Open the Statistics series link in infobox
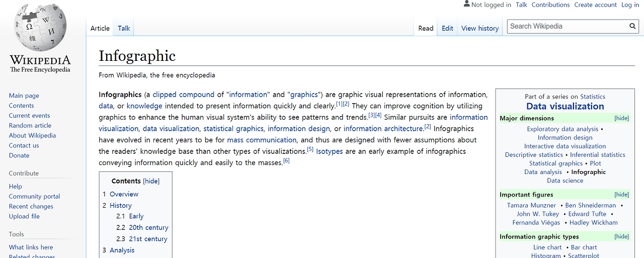This screenshot has height=258, width=644. pos(593,97)
